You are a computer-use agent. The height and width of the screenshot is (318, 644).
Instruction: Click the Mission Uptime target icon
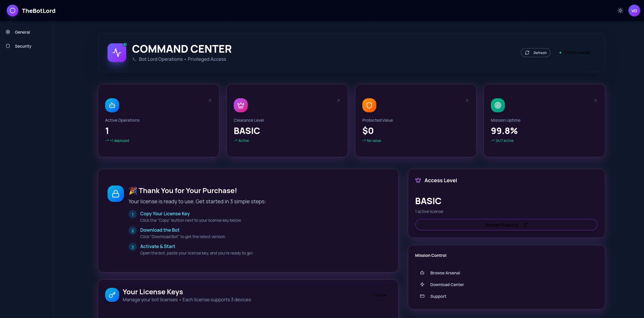(x=498, y=105)
